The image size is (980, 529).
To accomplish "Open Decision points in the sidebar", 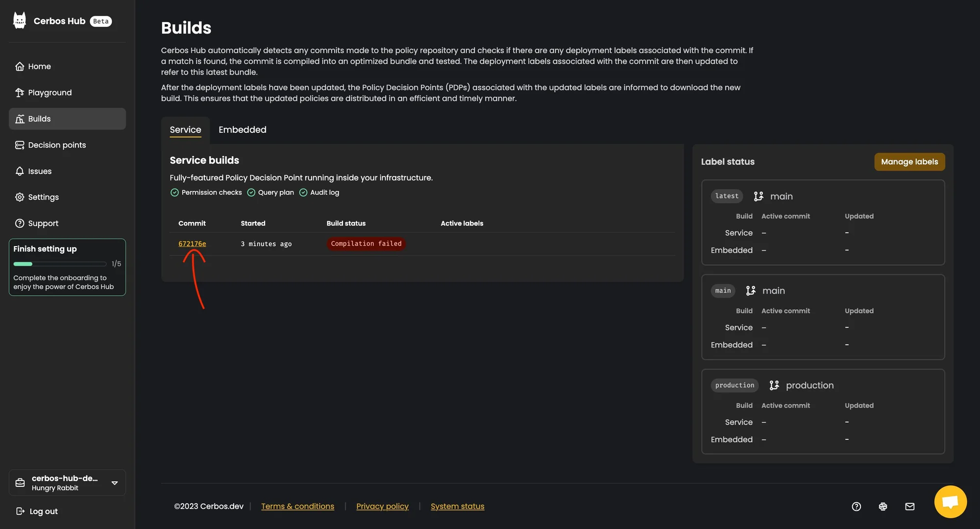I will (57, 145).
